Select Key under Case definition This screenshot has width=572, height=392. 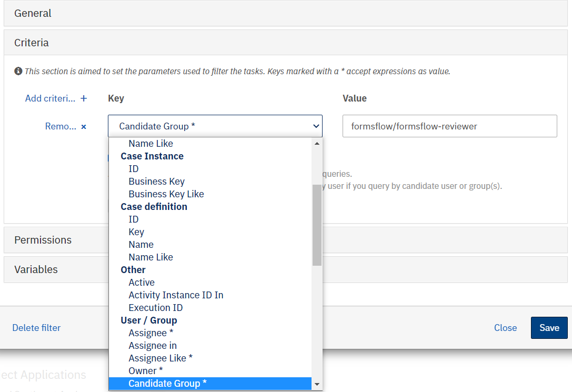[x=210, y=232]
